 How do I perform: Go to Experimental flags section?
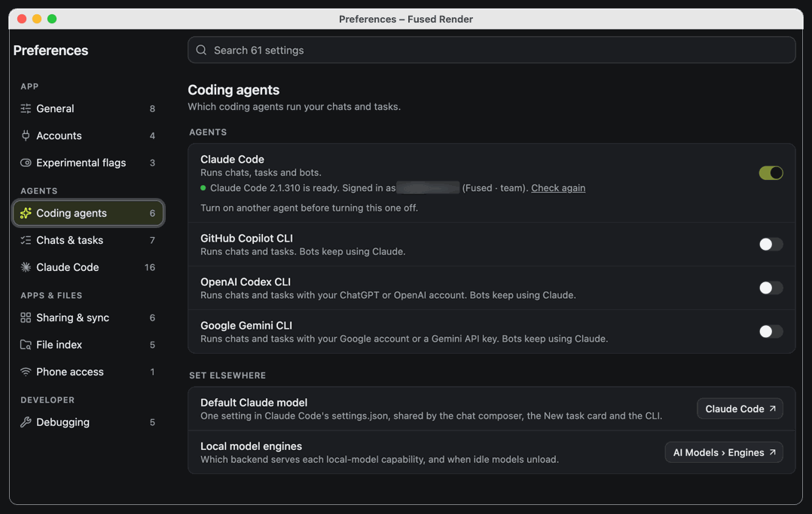coord(88,163)
